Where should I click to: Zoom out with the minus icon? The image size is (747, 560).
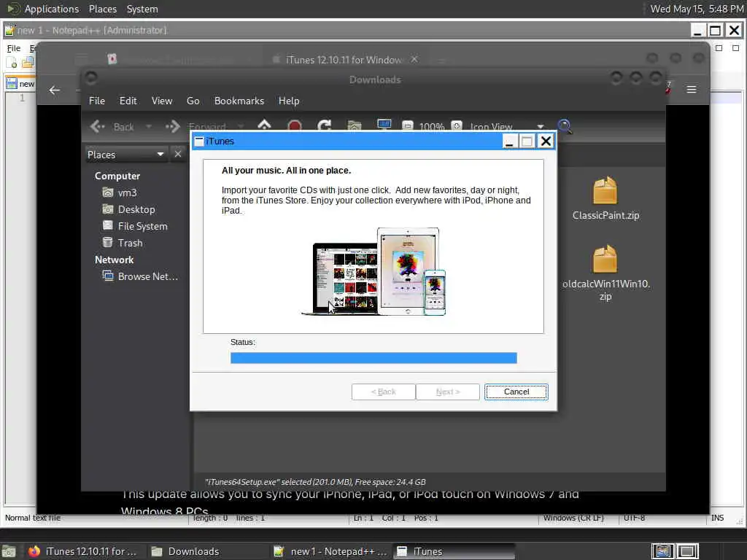(x=407, y=126)
